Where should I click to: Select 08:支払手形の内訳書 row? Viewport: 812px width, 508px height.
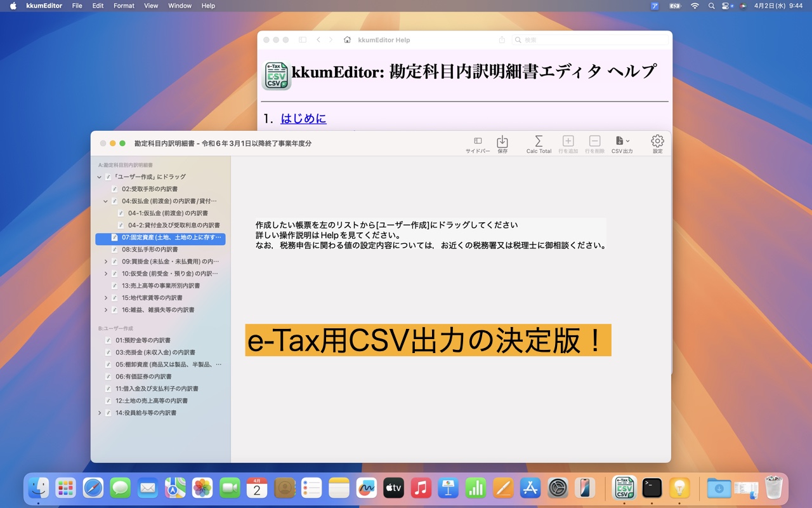click(160, 250)
